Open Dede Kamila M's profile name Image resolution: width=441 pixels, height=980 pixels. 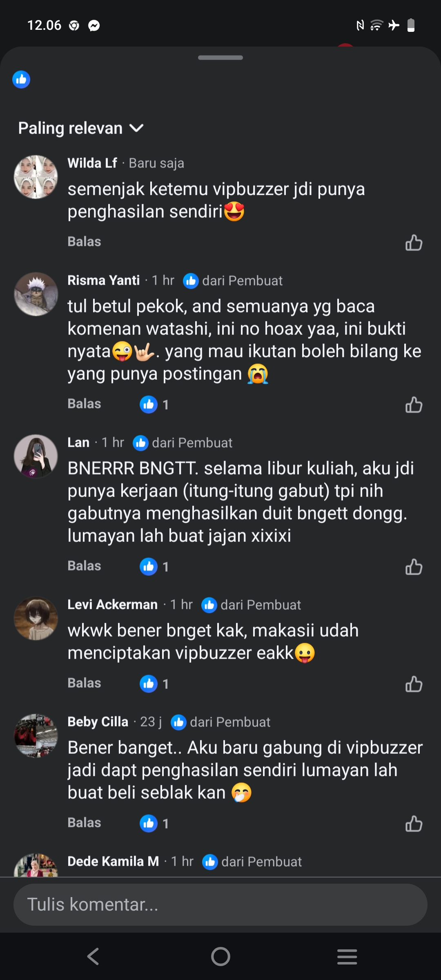pos(113,861)
